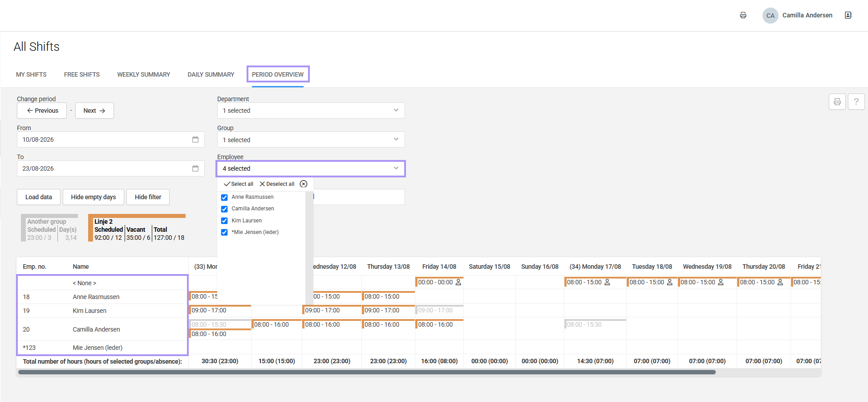Click the CA user avatar
This screenshot has width=868, height=402.
(x=770, y=16)
